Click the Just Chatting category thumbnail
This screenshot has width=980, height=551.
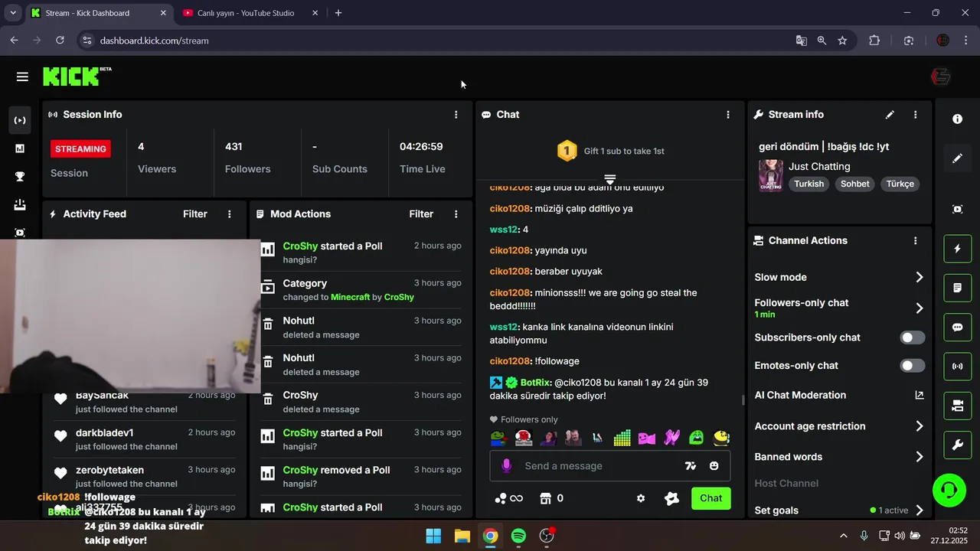[x=771, y=175]
